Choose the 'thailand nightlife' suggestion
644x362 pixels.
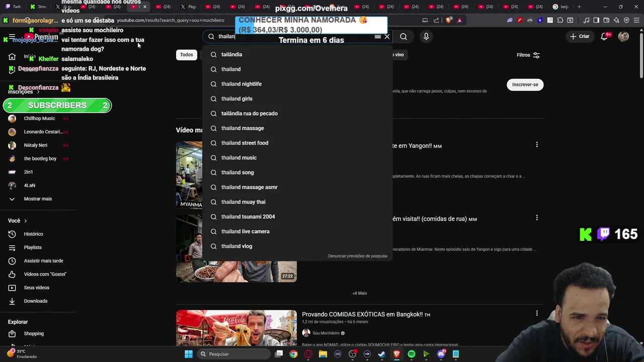coord(297,84)
